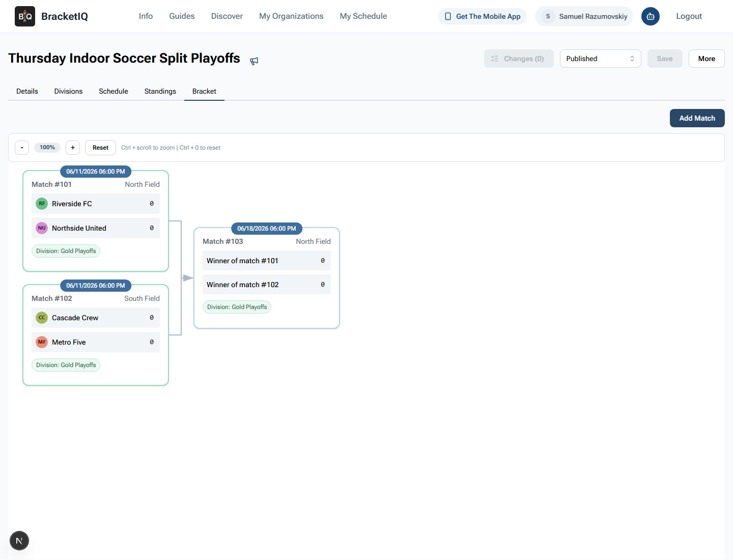Click the BracketIQ logo icon
The image size is (733, 560).
coord(25,16)
